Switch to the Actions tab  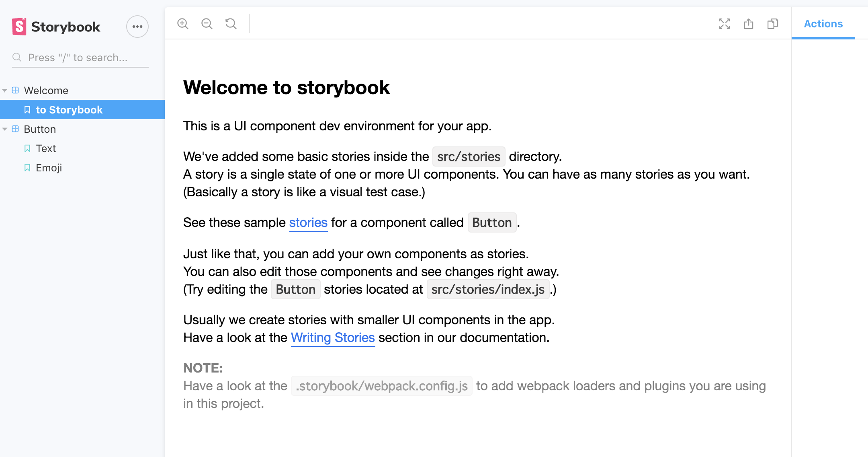(823, 24)
